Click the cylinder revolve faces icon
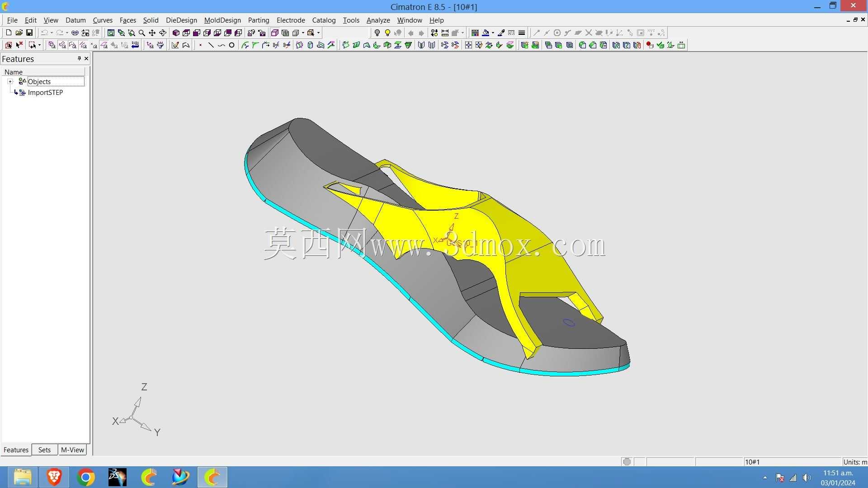 pyautogui.click(x=310, y=45)
